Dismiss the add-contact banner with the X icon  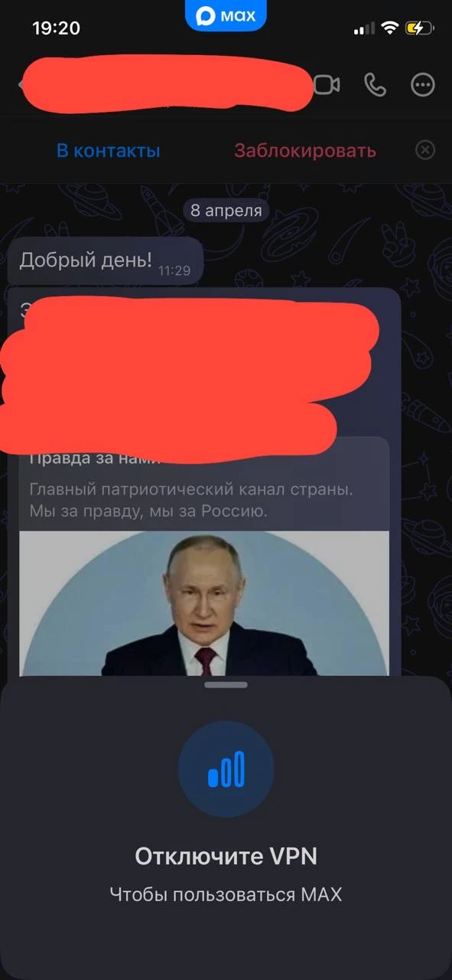425,150
